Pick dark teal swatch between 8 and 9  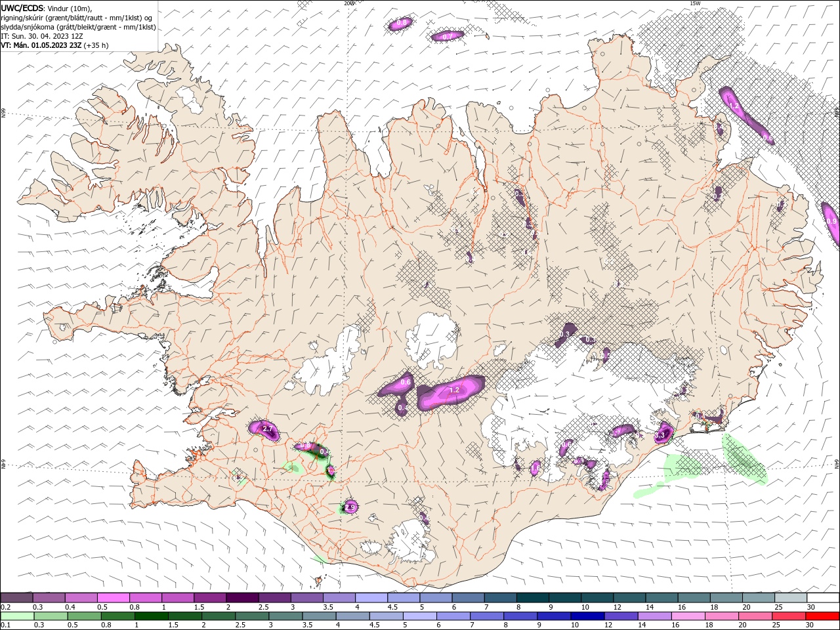(532, 597)
